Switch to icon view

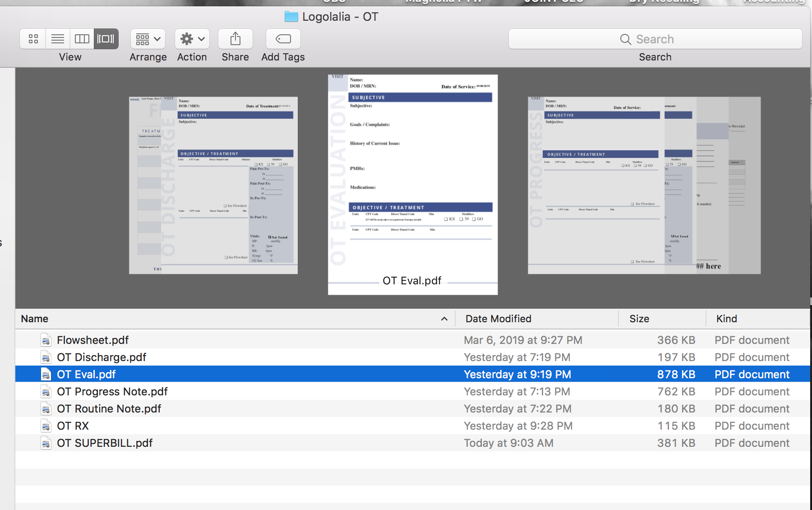[33, 39]
